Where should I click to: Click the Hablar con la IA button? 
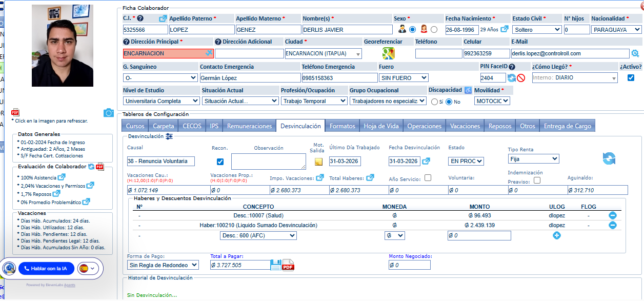(46, 268)
